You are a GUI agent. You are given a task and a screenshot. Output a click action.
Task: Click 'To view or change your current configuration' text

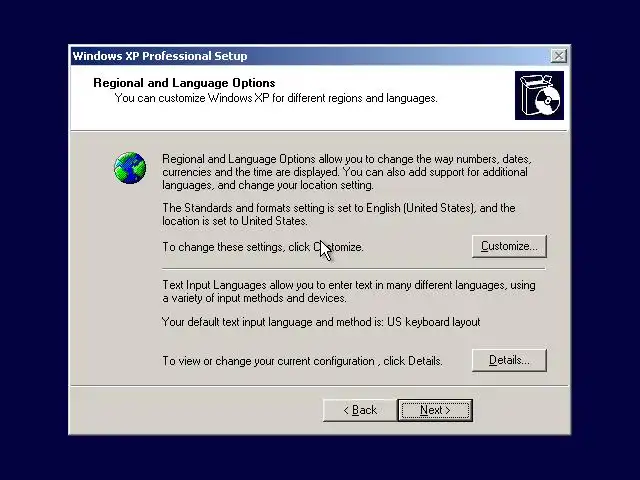[302, 361]
